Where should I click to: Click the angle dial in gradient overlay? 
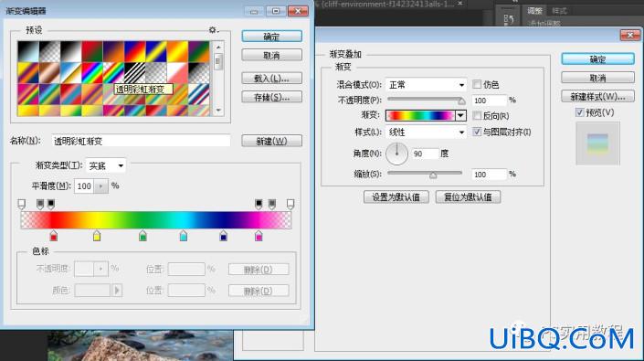pos(396,154)
